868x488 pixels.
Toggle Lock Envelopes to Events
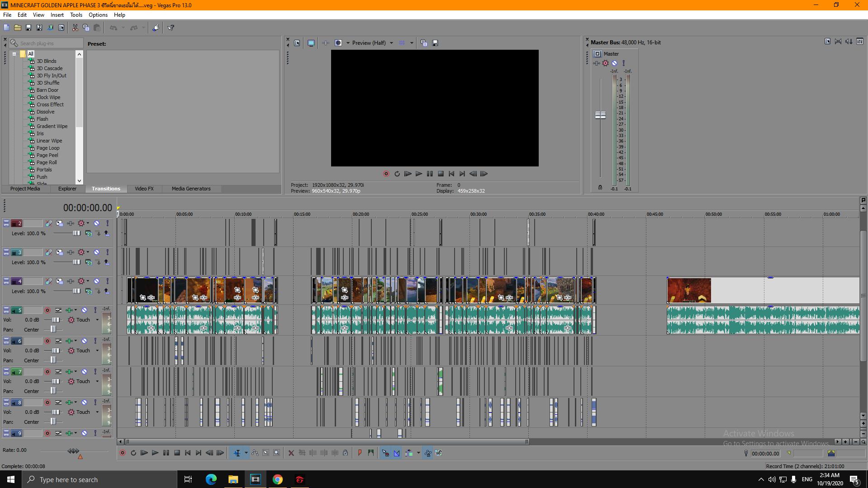pos(427,453)
